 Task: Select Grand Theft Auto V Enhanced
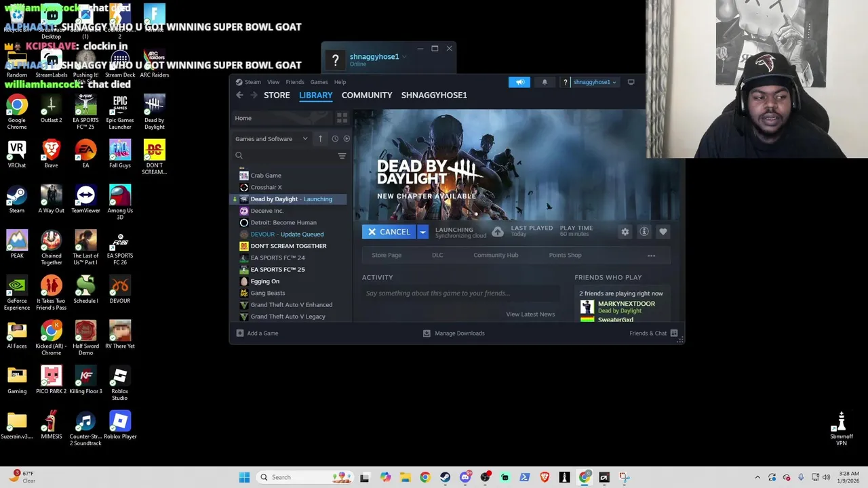(x=290, y=305)
